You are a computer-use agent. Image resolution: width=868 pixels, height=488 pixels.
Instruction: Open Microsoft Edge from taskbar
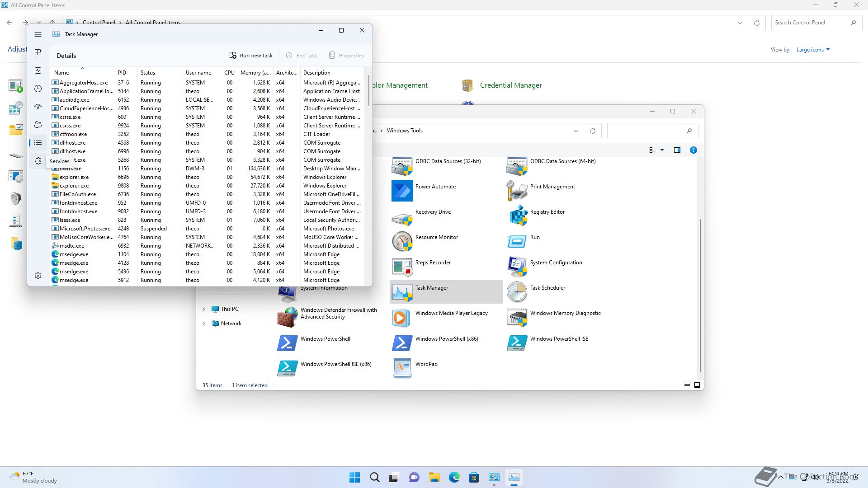[454, 477]
